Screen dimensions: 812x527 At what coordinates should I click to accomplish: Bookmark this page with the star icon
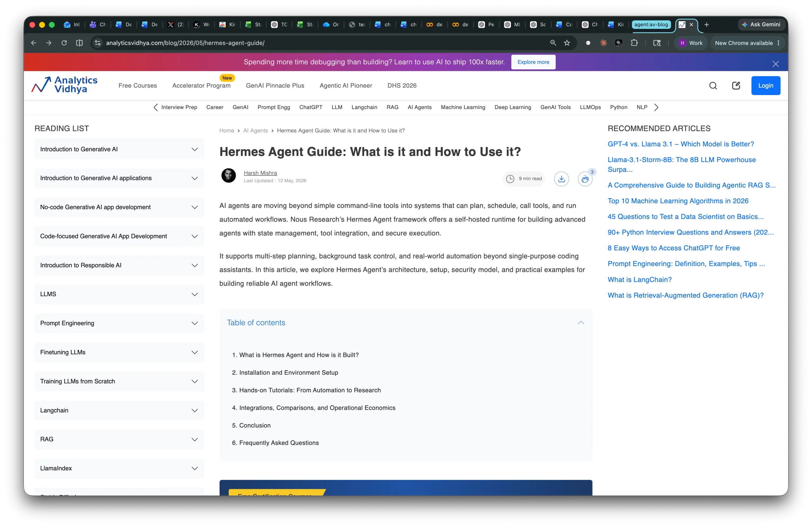[567, 43]
